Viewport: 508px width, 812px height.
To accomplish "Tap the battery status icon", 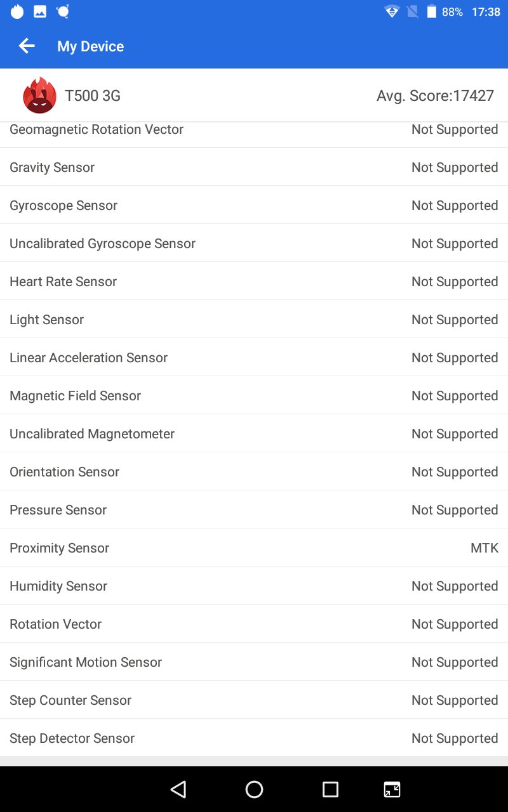I will (x=432, y=11).
